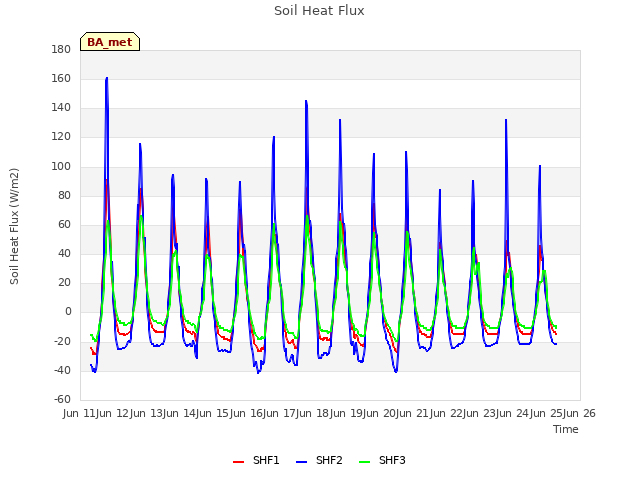This screenshot has height=480, width=640.
Task: Click the Jun 21 x-axis tick label
Action: coord(413,413)
